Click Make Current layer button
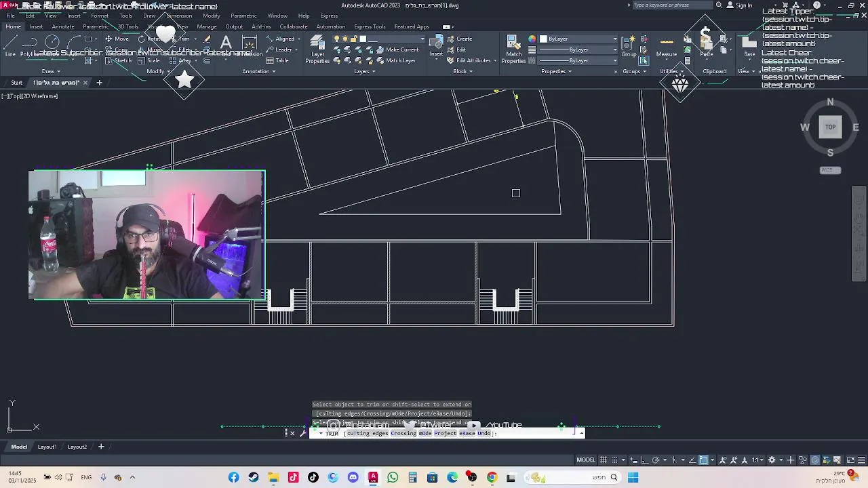The image size is (868, 488). click(397, 49)
